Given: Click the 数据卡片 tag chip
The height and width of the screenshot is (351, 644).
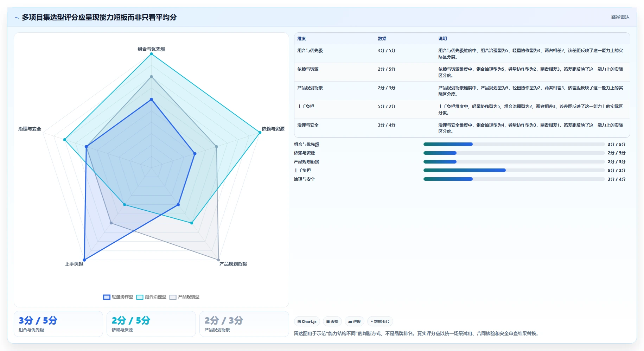Looking at the screenshot, I should (x=380, y=321).
